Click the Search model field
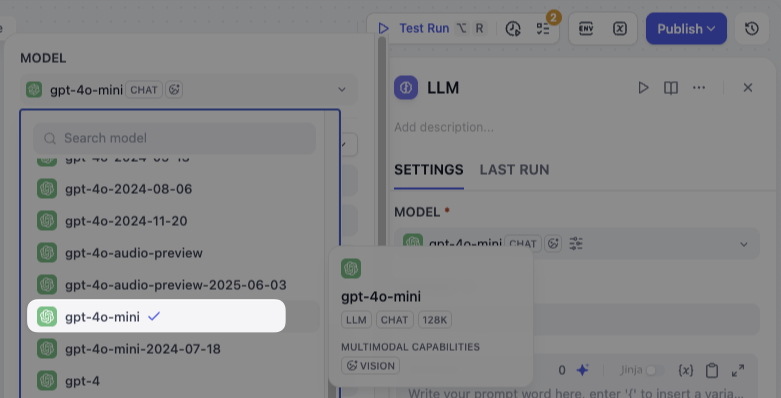Screen dimensions: 781x398 tap(174, 138)
